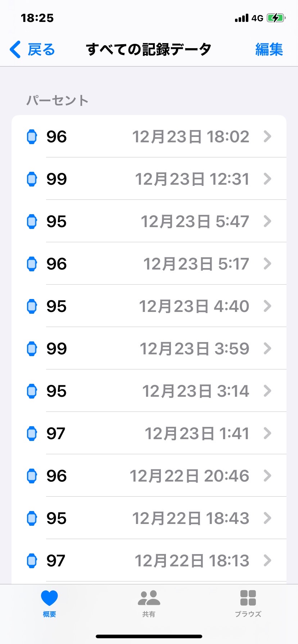Open details chevron for 12月23日 5:17
The image size is (298, 644).
[267, 264]
